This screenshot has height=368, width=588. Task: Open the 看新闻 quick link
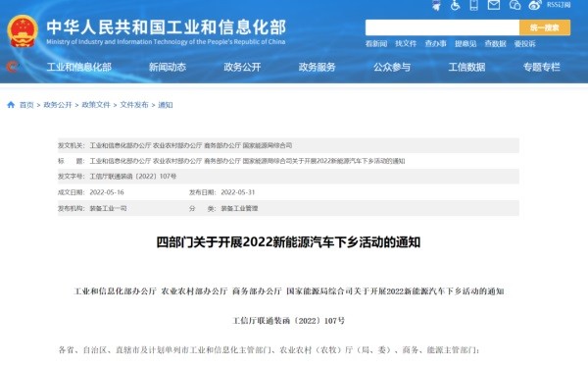(x=376, y=44)
